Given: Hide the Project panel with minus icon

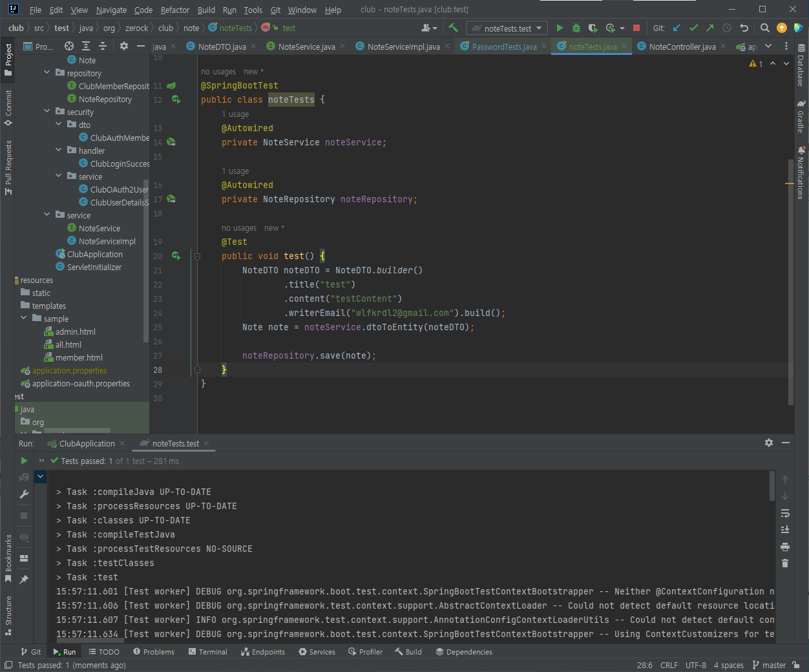Looking at the screenshot, I should point(141,46).
